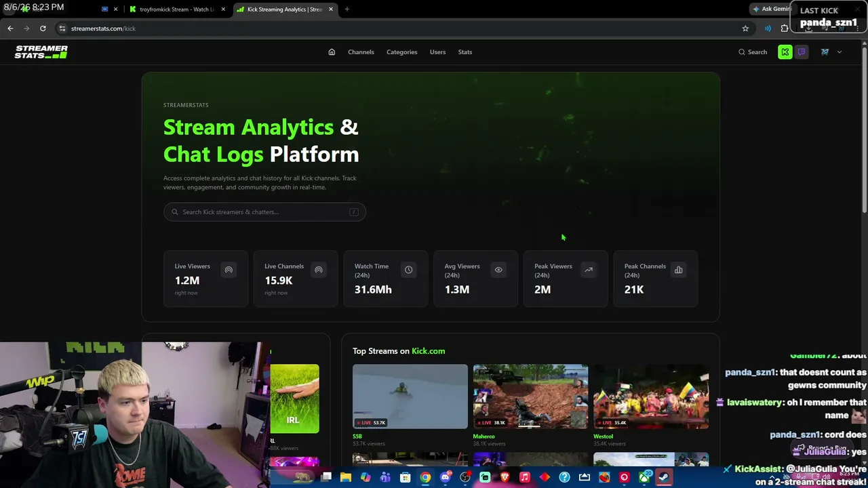Open Discord from the taskbar
The image size is (868, 488).
pyautogui.click(x=446, y=478)
